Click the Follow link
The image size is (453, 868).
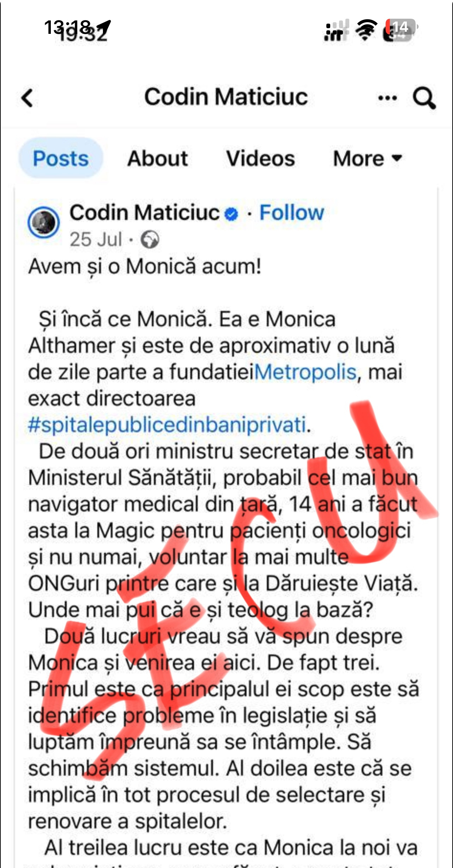292,213
